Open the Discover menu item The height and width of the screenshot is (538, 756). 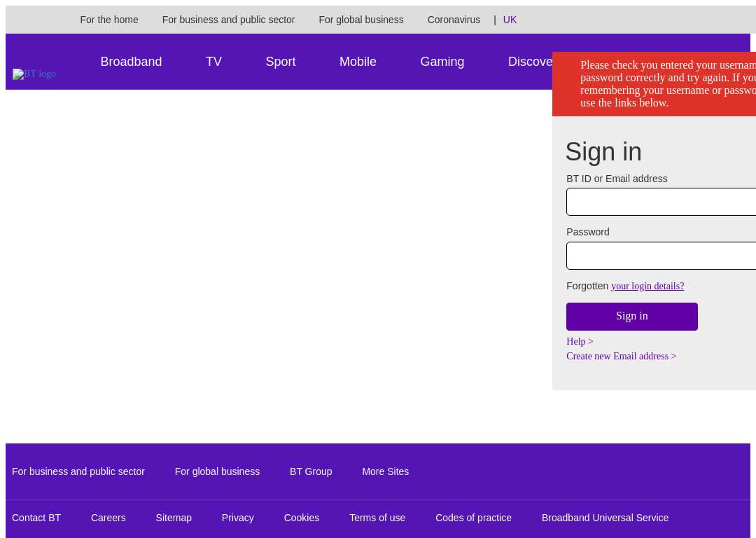530,62
